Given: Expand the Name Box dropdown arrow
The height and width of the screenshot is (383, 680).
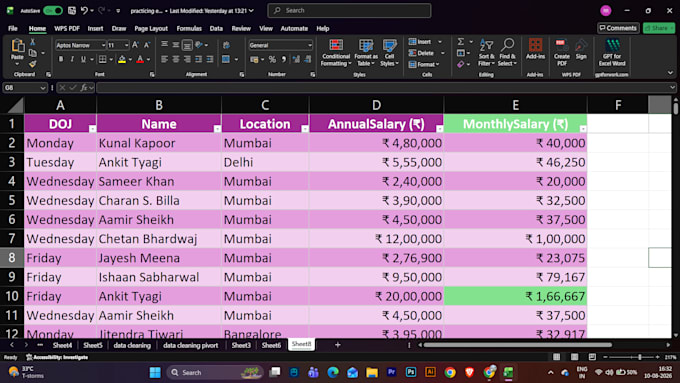Looking at the screenshot, I should [42, 88].
